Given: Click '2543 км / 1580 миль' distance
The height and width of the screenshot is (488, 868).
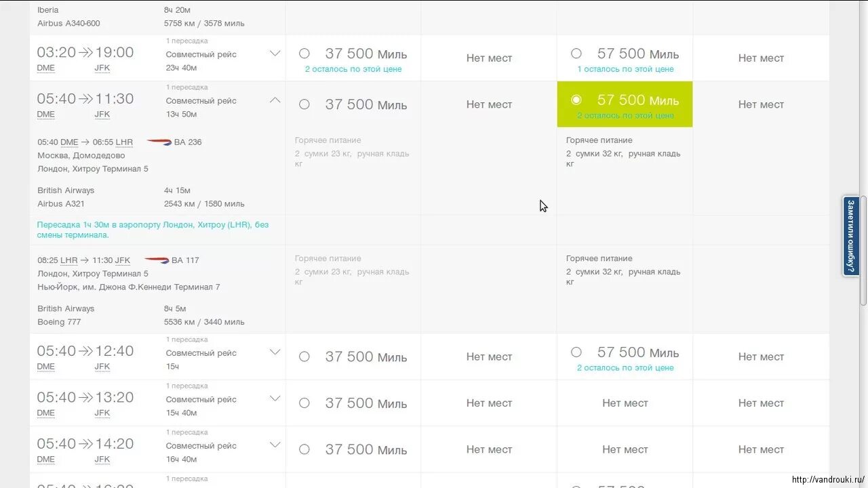Looking at the screenshot, I should [x=204, y=203].
